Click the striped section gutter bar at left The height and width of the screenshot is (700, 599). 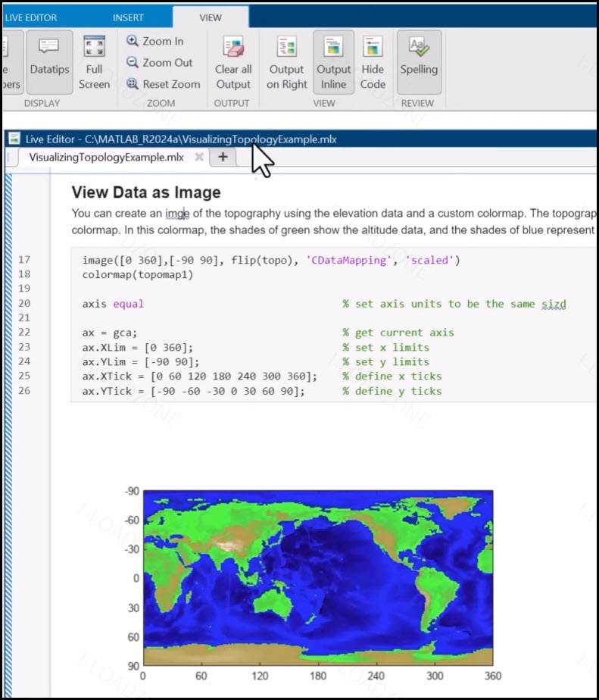8,436
